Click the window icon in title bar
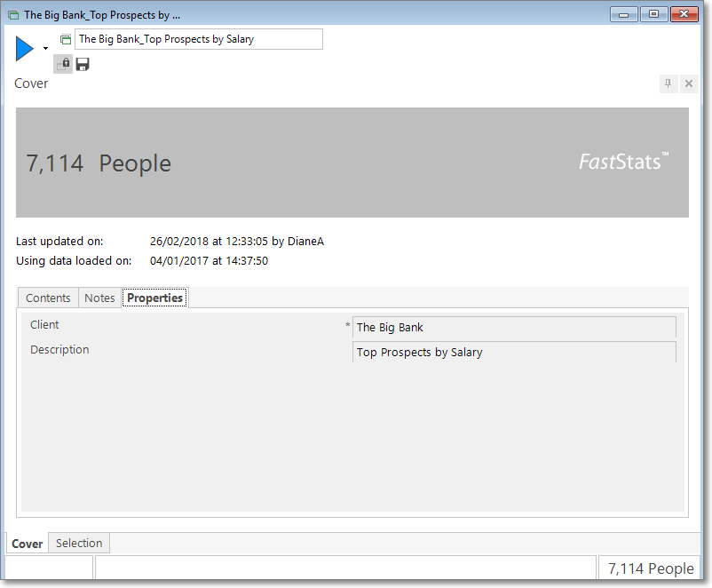The image size is (712, 588). (13, 15)
